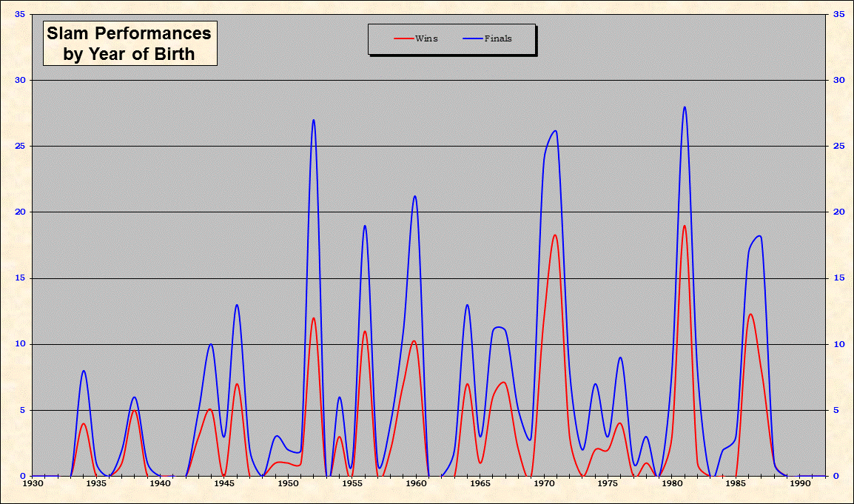The width and height of the screenshot is (854, 504).
Task: Select the Finals legend label text
Action: tap(498, 38)
